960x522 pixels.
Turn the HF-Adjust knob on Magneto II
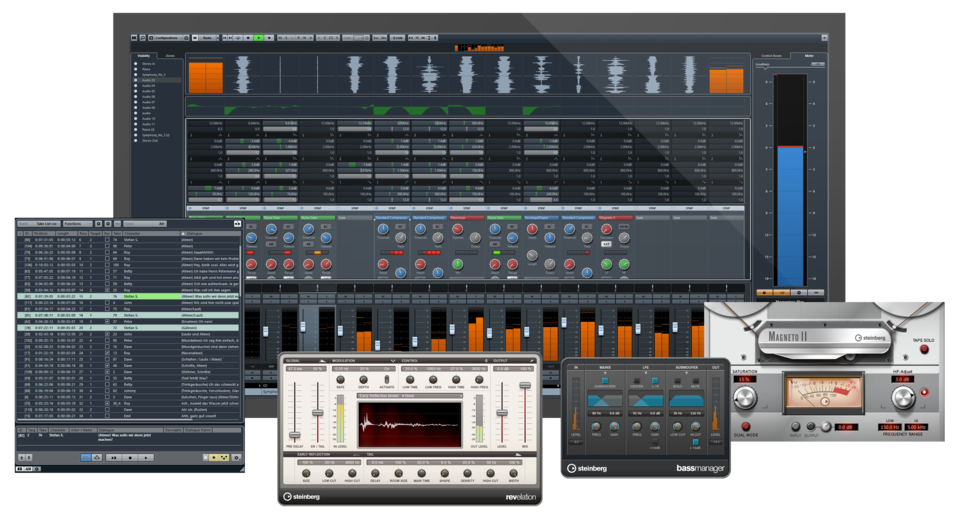click(903, 398)
